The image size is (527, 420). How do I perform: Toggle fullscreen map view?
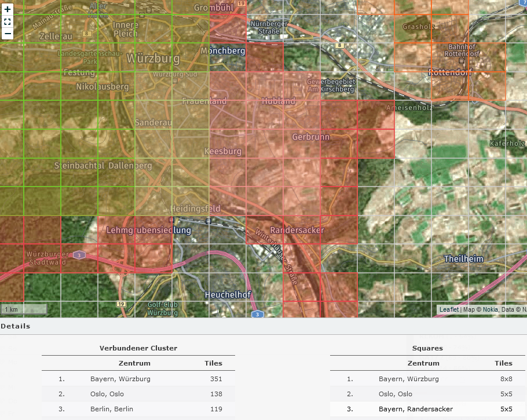tap(8, 22)
